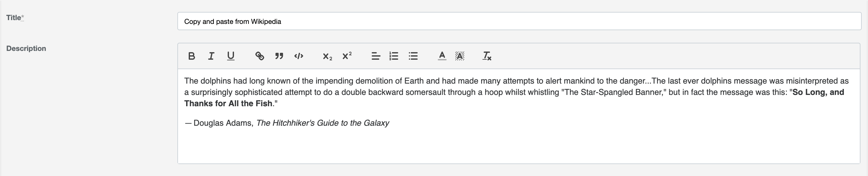Screen dimensions: 868x176
Task: Open the text color picker
Action: point(442,56)
